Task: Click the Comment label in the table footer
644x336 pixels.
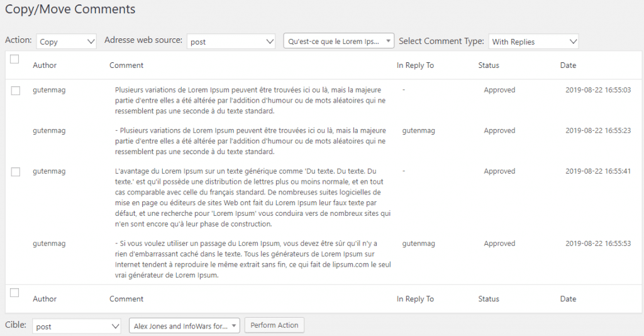Action: click(x=126, y=299)
